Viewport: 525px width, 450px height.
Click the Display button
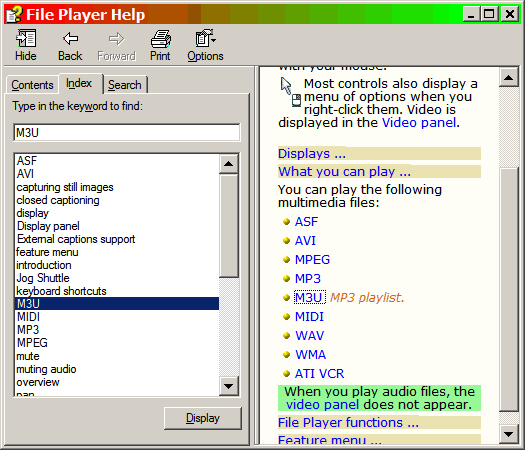pyautogui.click(x=203, y=418)
